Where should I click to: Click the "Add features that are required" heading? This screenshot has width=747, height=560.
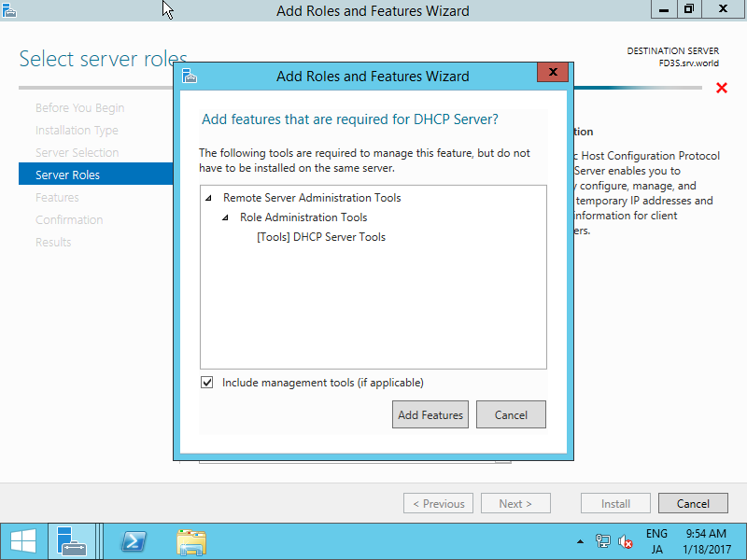[350, 119]
